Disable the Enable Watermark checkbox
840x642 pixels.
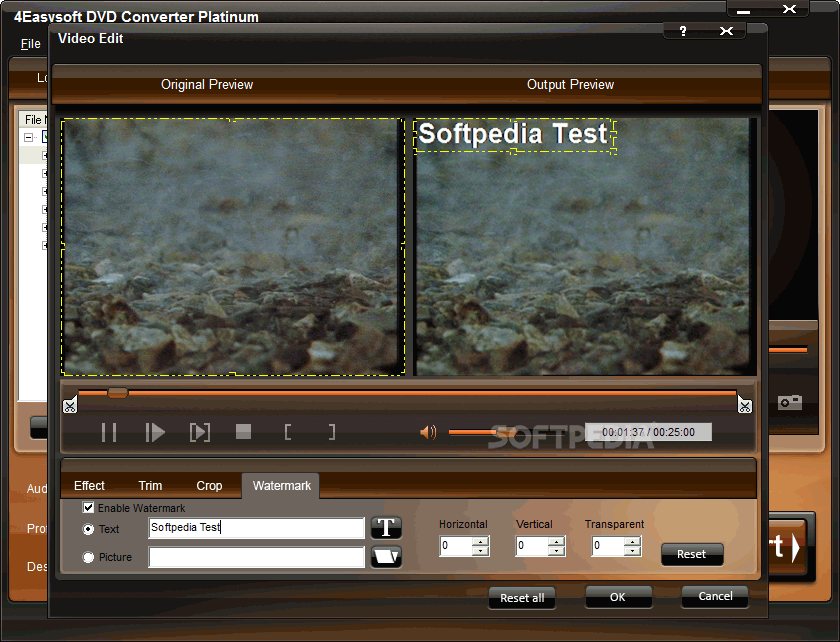pyautogui.click(x=88, y=507)
